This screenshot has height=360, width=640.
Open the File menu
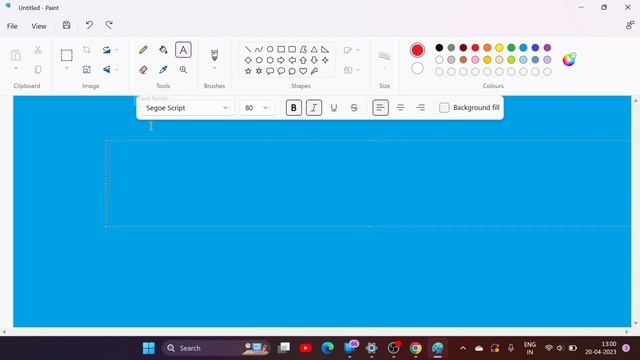click(x=12, y=26)
